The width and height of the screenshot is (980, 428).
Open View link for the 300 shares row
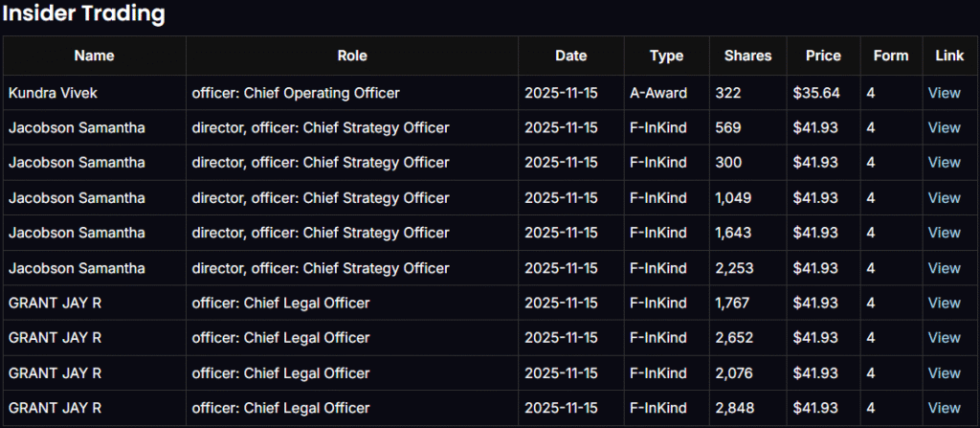(x=944, y=163)
